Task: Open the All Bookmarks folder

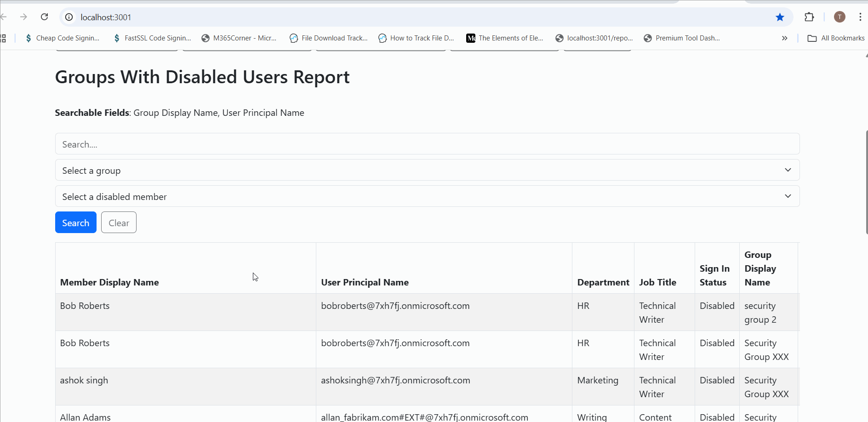Action: point(836,38)
